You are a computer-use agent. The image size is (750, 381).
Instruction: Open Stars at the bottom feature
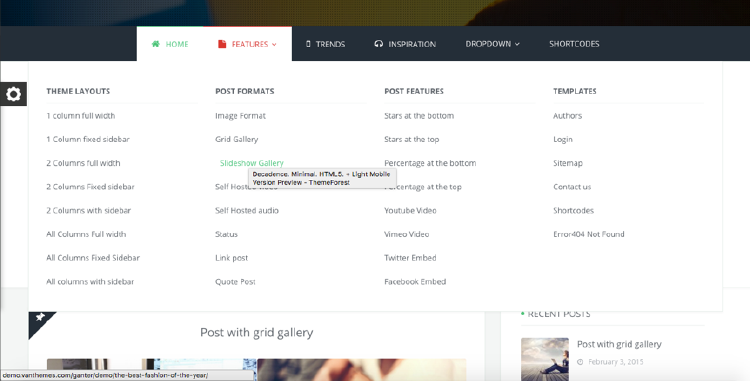click(419, 116)
